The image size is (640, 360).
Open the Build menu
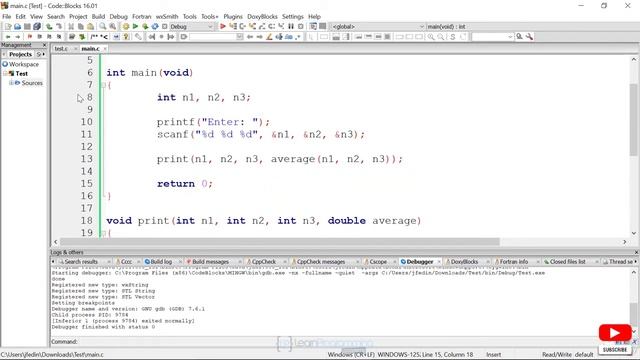tap(98, 16)
